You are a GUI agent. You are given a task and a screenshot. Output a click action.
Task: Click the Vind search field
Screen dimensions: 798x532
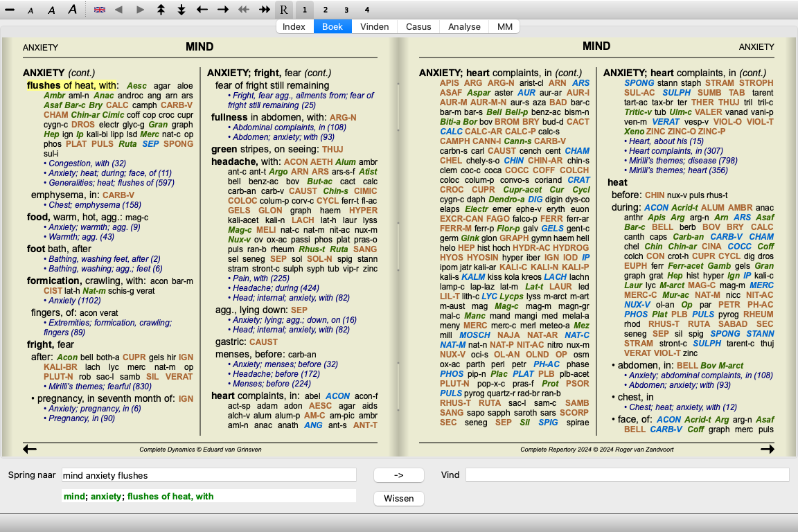coord(627,475)
